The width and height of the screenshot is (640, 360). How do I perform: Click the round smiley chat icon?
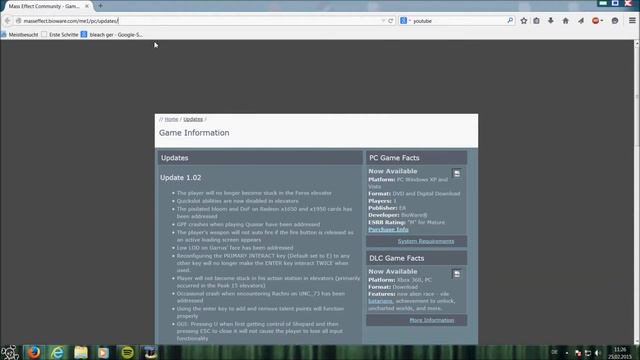(x=615, y=20)
